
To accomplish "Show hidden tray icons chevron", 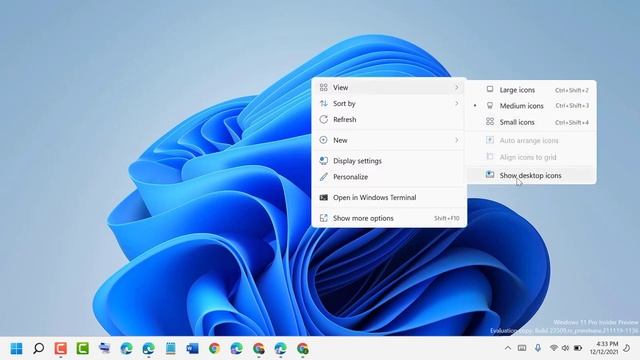I will [x=508, y=348].
